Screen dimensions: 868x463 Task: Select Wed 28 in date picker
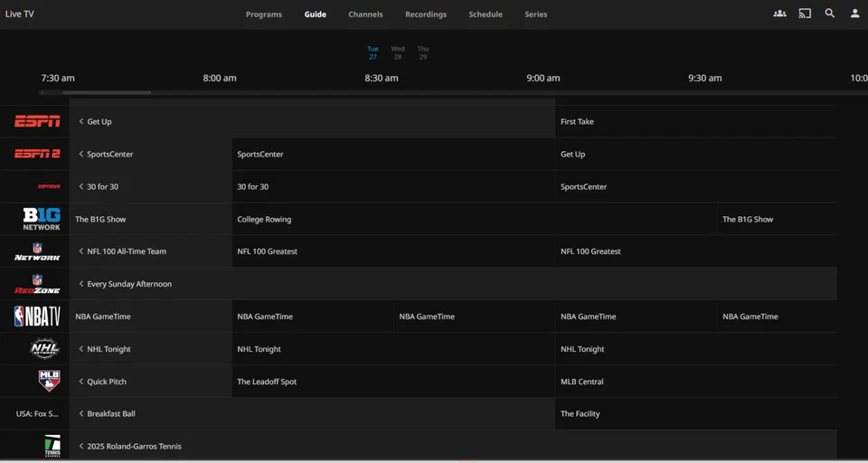(x=398, y=52)
